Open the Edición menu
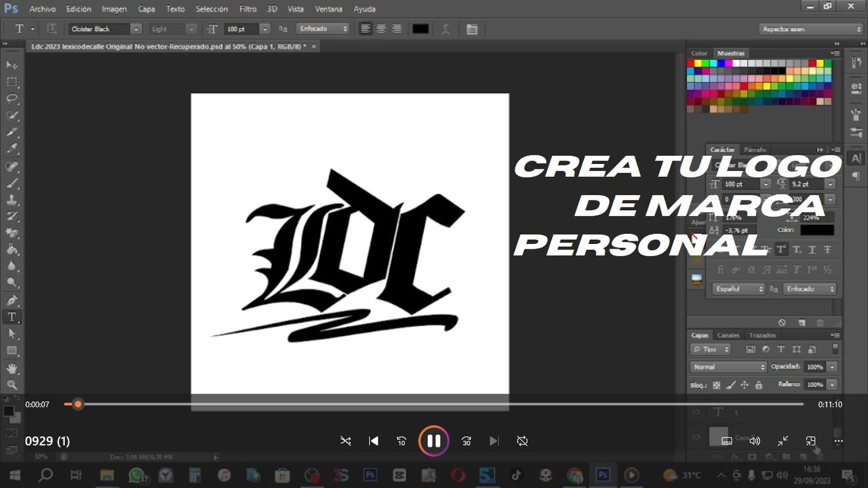The height and width of the screenshot is (488, 868). tap(79, 9)
